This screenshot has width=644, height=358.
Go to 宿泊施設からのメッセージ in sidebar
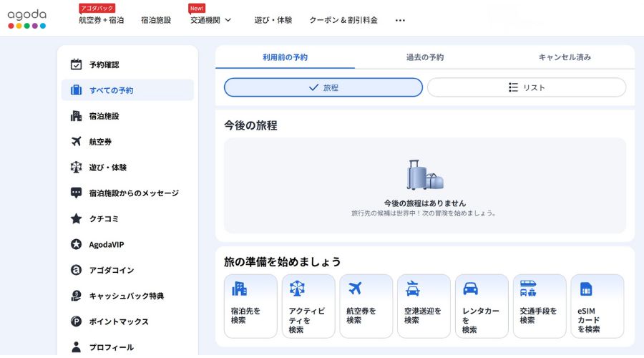pyautogui.click(x=127, y=193)
